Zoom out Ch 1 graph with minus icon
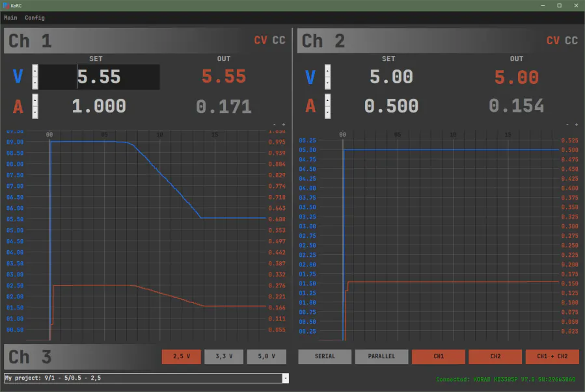 point(275,124)
